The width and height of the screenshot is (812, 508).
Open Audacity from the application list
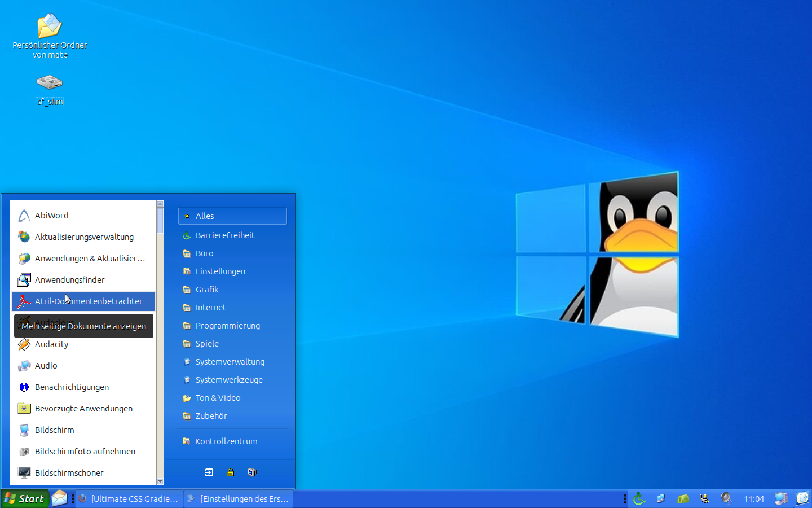[51, 344]
